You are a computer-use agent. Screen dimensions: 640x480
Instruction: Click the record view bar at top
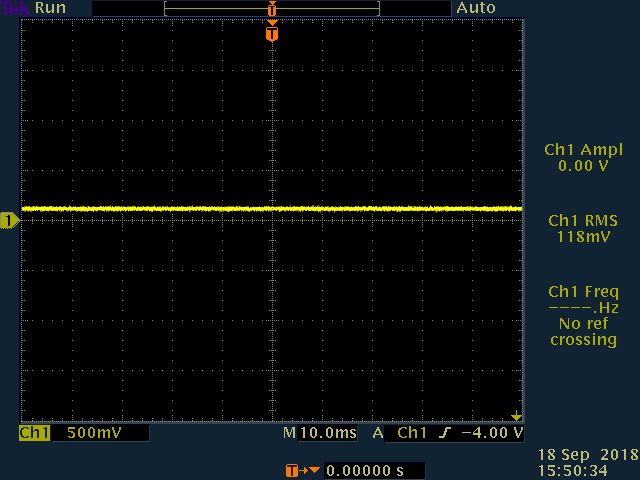[272, 9]
